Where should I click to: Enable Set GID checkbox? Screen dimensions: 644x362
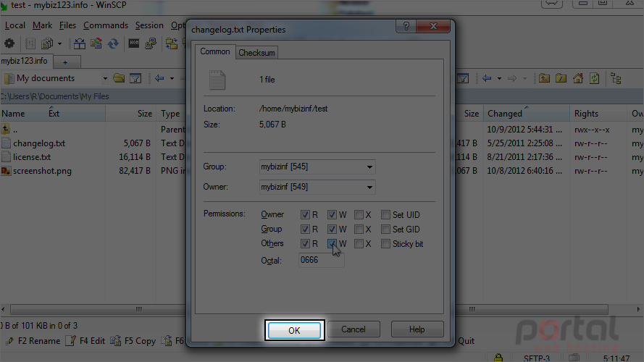pos(385,229)
